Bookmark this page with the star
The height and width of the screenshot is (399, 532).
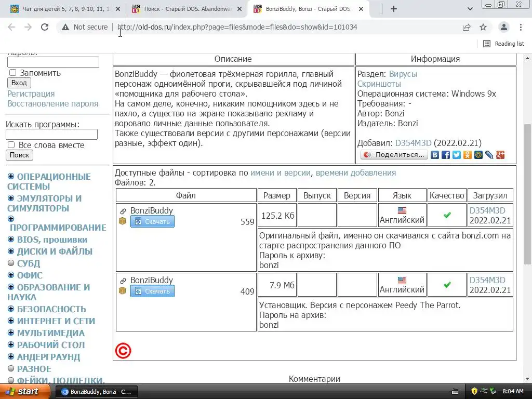click(483, 27)
